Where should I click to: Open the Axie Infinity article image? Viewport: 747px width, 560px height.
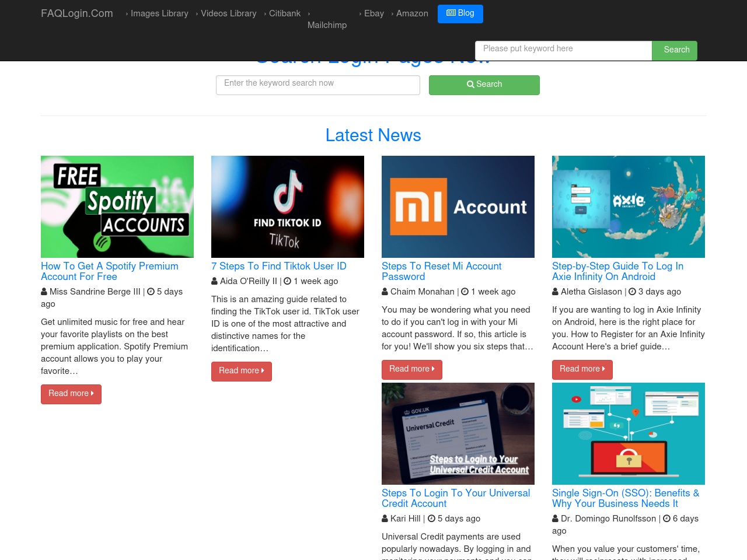pyautogui.click(x=629, y=206)
